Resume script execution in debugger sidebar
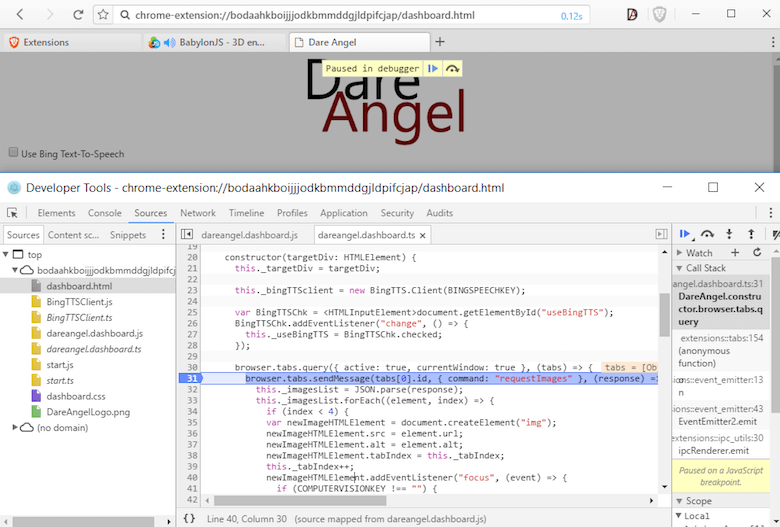 (x=685, y=234)
